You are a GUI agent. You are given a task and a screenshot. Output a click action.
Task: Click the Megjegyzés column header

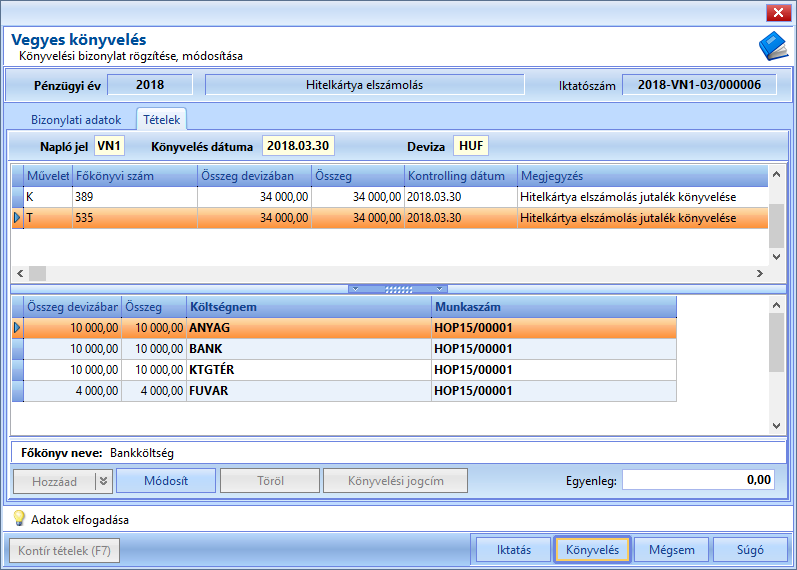point(643,176)
